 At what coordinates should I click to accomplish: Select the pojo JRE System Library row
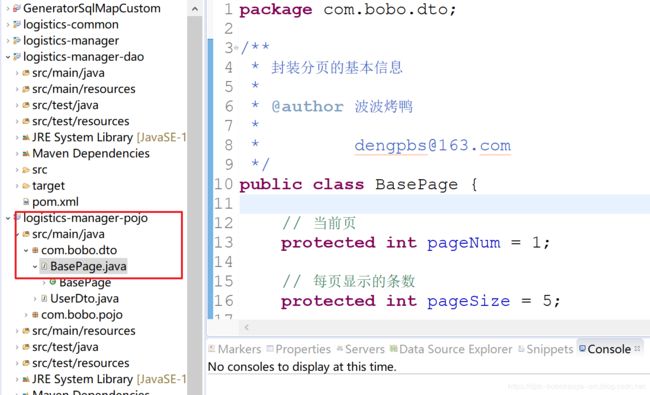(x=109, y=380)
